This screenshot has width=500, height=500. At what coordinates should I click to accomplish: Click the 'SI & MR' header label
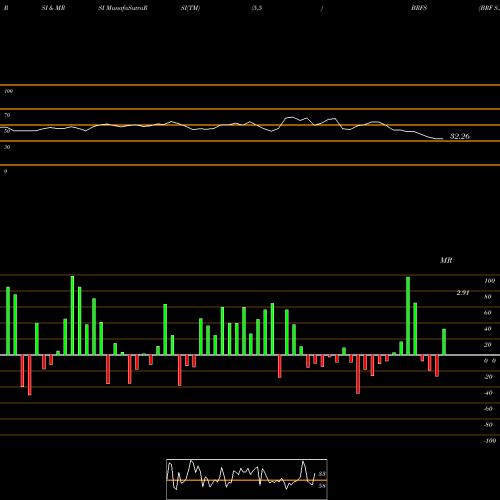click(53, 8)
